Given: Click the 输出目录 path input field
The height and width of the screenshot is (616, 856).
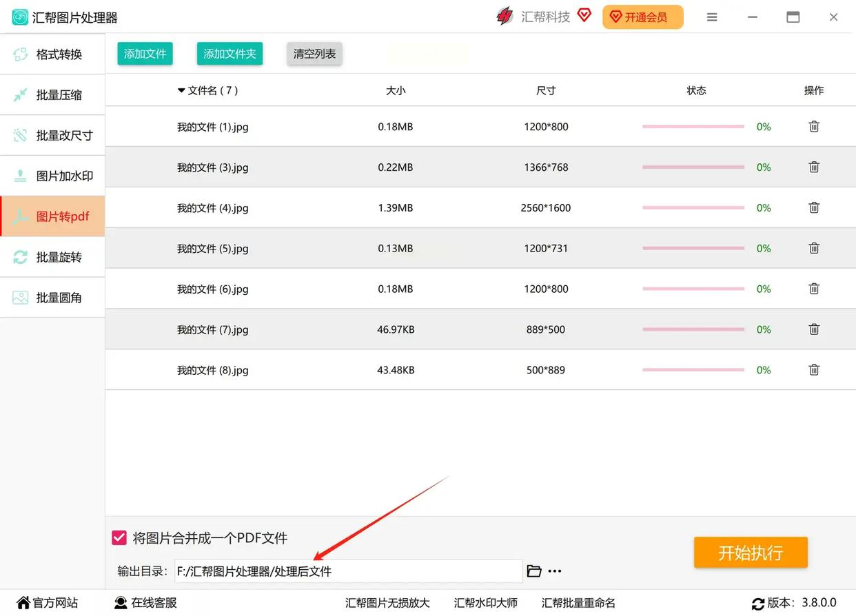Looking at the screenshot, I should click(348, 571).
